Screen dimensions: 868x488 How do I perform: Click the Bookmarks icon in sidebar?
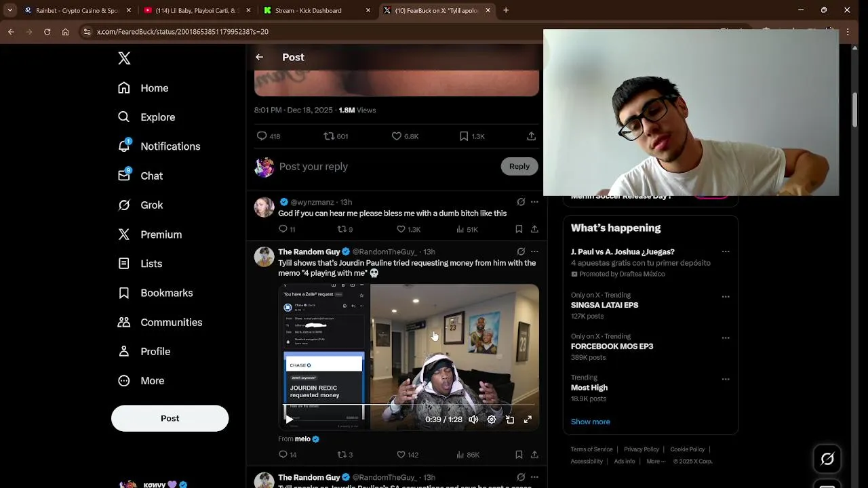tap(124, 293)
